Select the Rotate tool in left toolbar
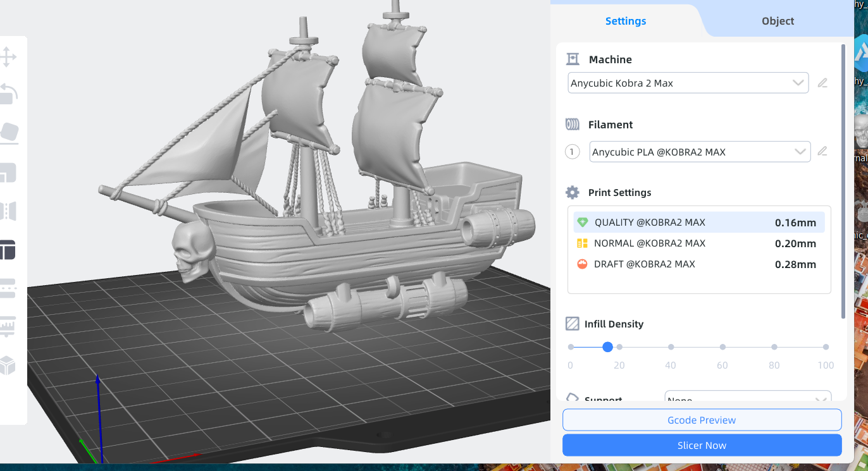This screenshot has width=868, height=471. [x=8, y=94]
